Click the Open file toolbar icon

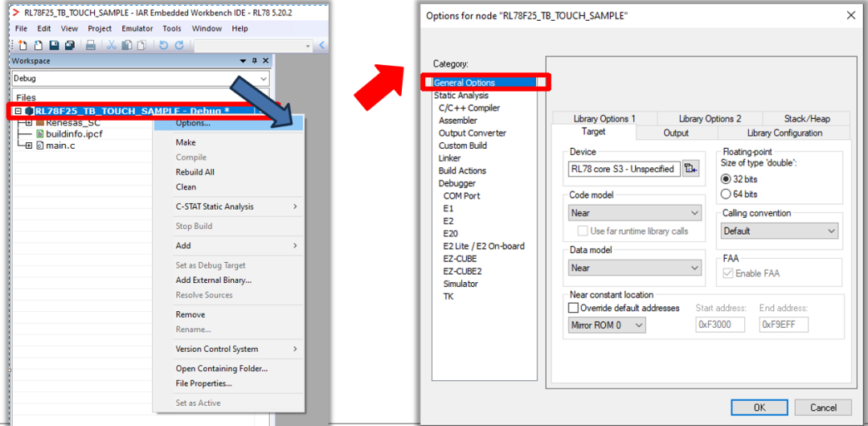click(39, 46)
